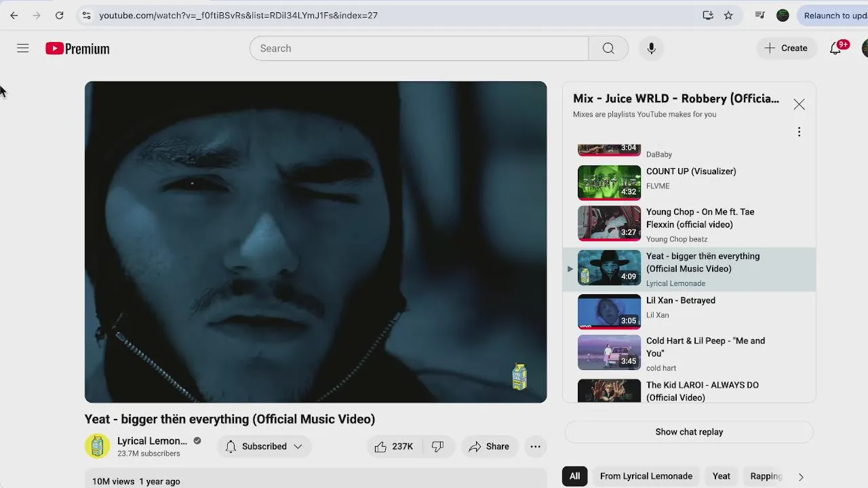Show chat replay
This screenshot has height=488, width=868.
point(689,432)
